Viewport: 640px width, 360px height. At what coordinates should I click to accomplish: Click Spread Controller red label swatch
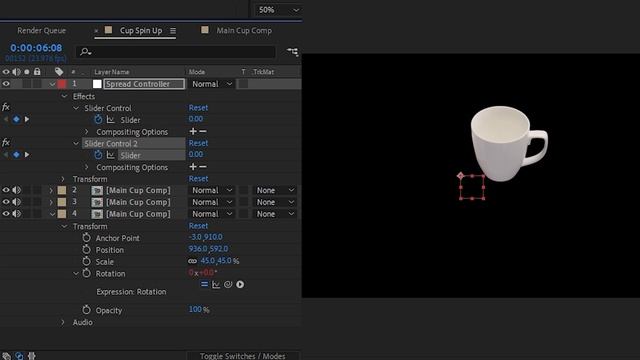pos(62,84)
